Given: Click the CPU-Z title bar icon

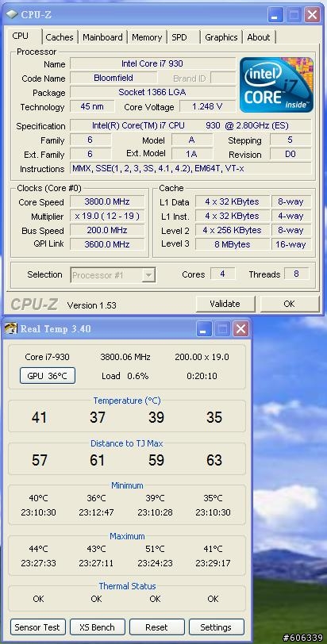Looking at the screenshot, I should (13, 15).
